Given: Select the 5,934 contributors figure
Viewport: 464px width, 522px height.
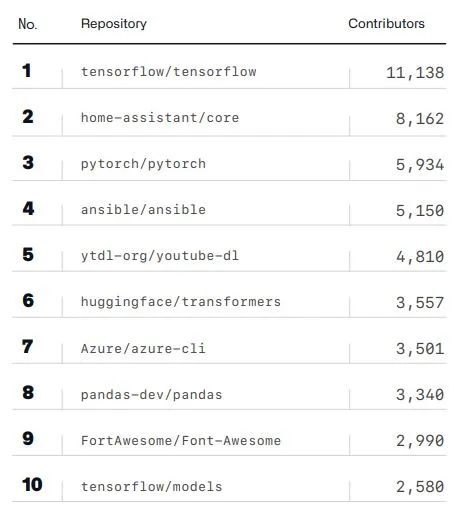Looking at the screenshot, I should point(420,165).
